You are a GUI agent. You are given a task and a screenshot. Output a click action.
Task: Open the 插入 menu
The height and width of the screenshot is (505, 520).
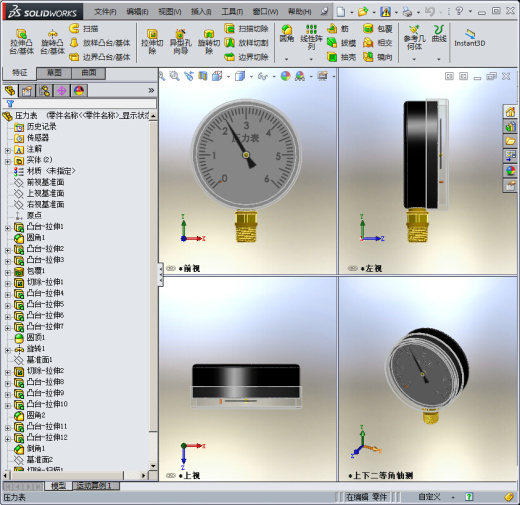[x=201, y=12]
